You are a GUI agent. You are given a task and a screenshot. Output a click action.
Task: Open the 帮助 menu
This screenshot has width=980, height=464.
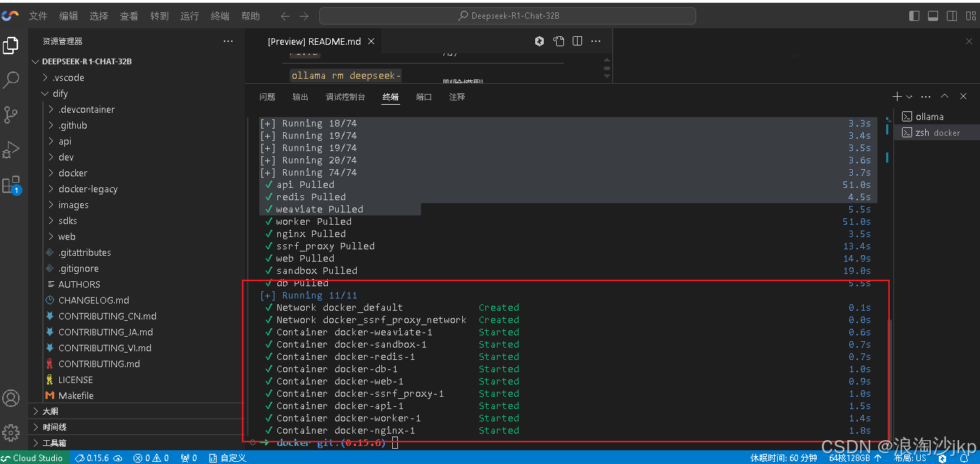click(251, 16)
